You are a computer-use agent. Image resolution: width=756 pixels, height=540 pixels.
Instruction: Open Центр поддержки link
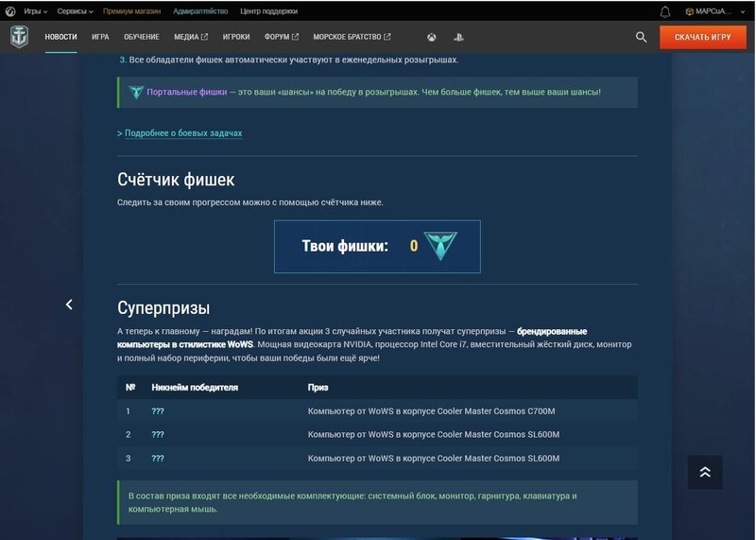pyautogui.click(x=268, y=11)
